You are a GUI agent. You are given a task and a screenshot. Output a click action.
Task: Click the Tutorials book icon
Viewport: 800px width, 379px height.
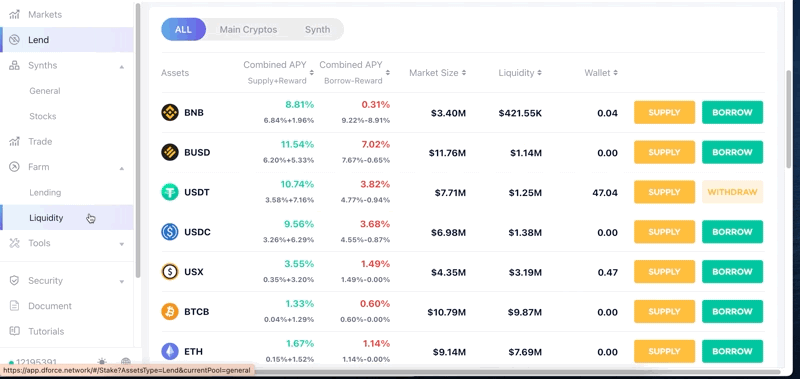[x=15, y=331]
